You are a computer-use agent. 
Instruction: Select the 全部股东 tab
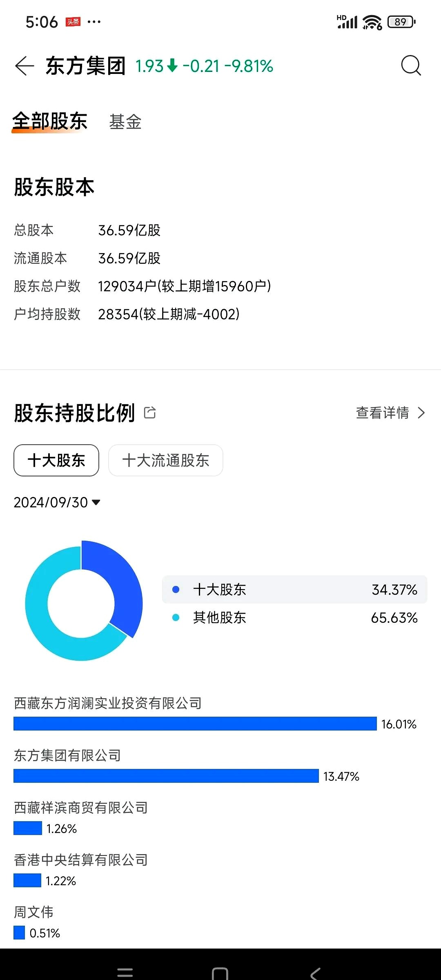50,121
